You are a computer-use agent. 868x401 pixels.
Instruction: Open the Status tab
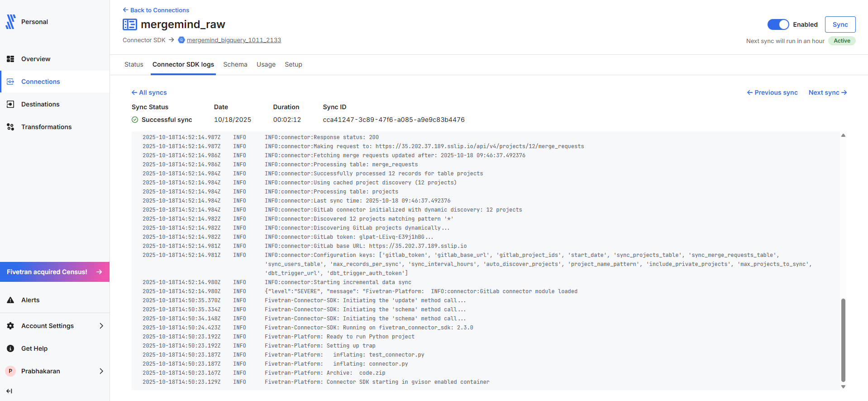[x=134, y=64]
